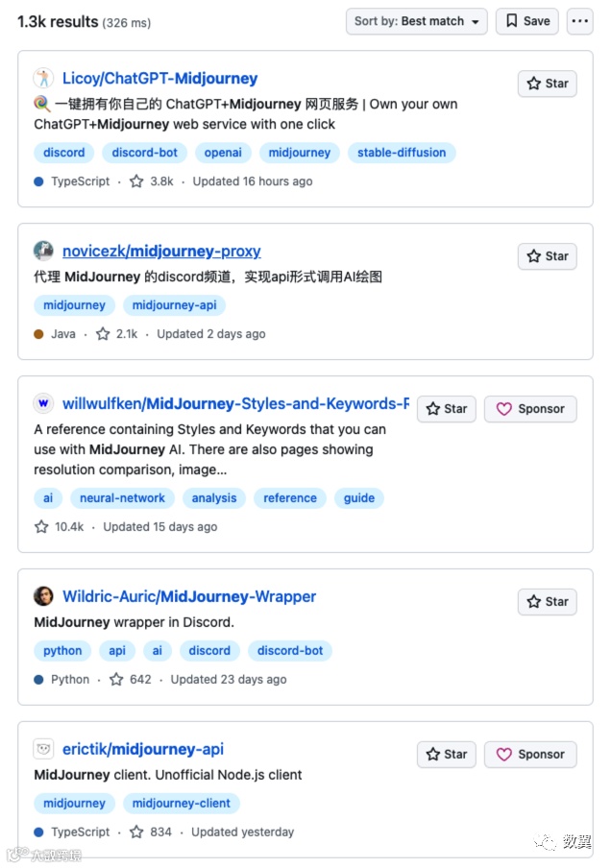Click the neural-network topic tag
611x868 pixels.
click(122, 498)
